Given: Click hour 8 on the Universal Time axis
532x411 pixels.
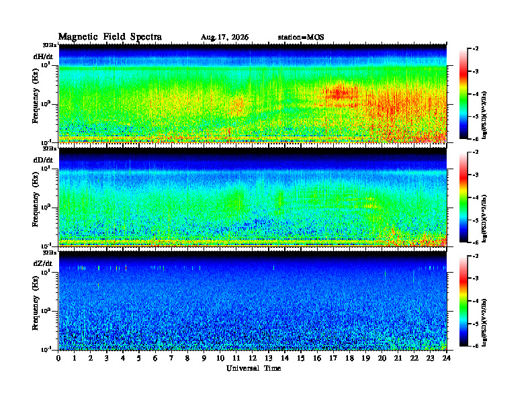Looking at the screenshot, I should [187, 358].
